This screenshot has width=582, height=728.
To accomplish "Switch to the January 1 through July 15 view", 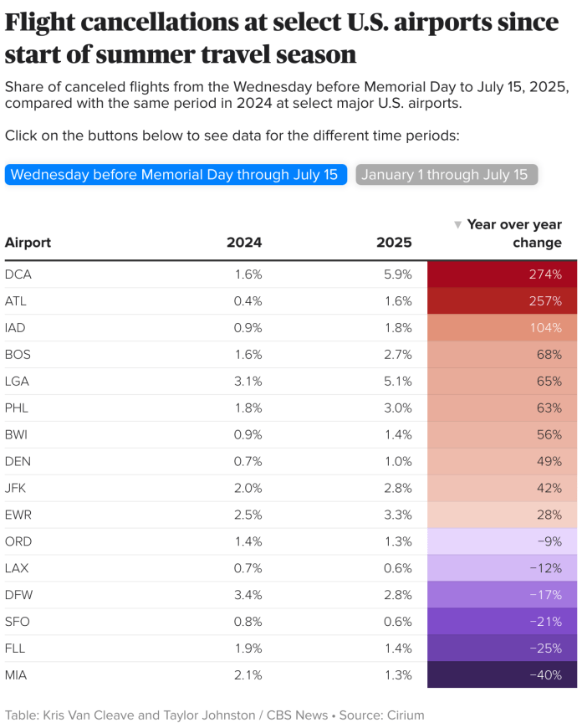I will click(x=447, y=174).
